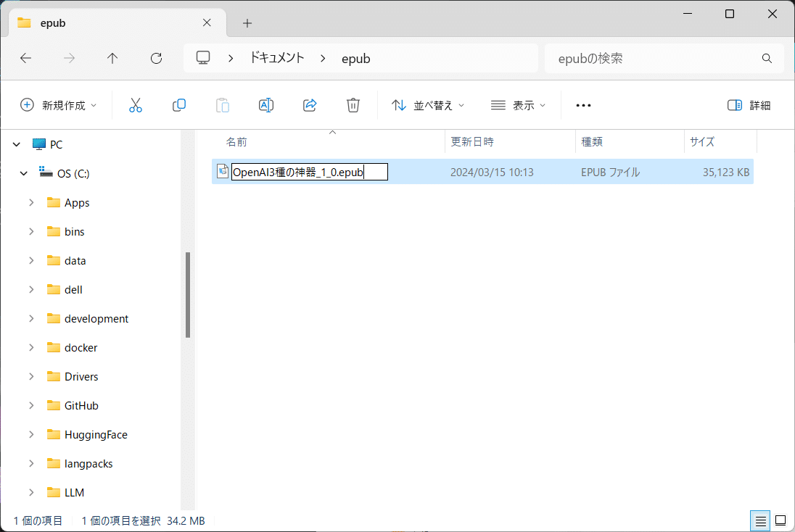Click the Delete trash can icon
The height and width of the screenshot is (532, 795).
coord(353,105)
